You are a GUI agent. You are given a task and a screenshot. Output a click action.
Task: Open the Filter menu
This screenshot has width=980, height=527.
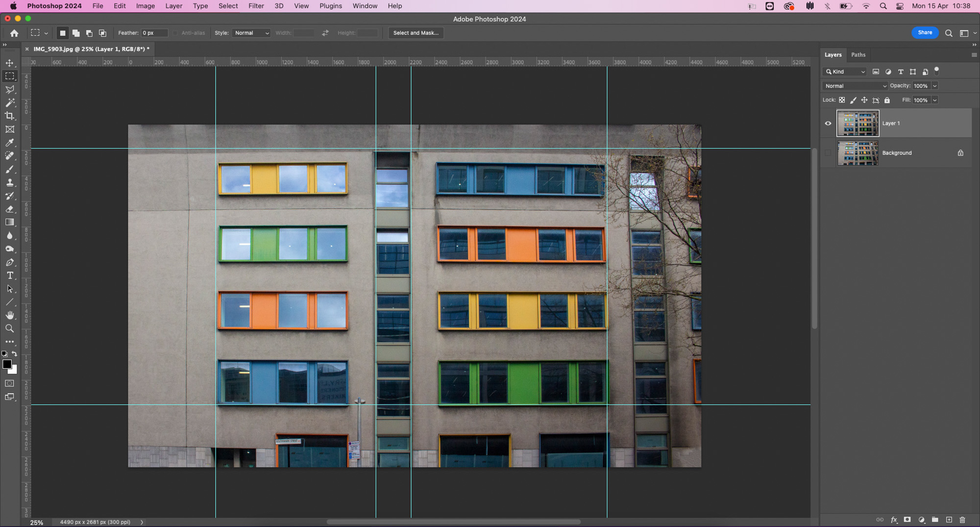click(x=256, y=6)
